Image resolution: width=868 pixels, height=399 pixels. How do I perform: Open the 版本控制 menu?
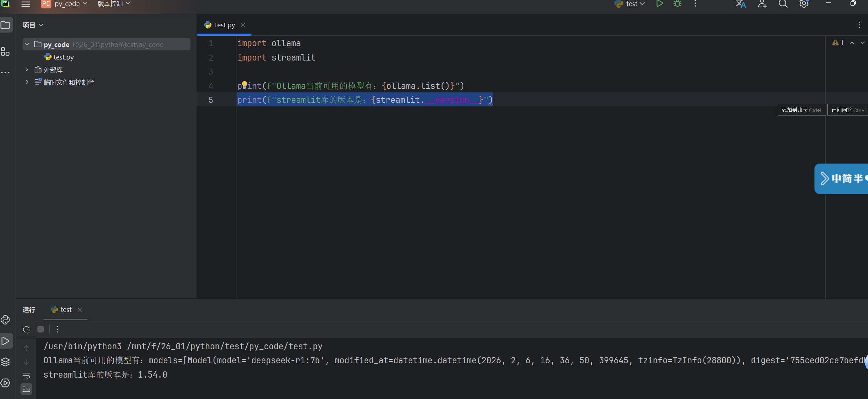tap(113, 4)
